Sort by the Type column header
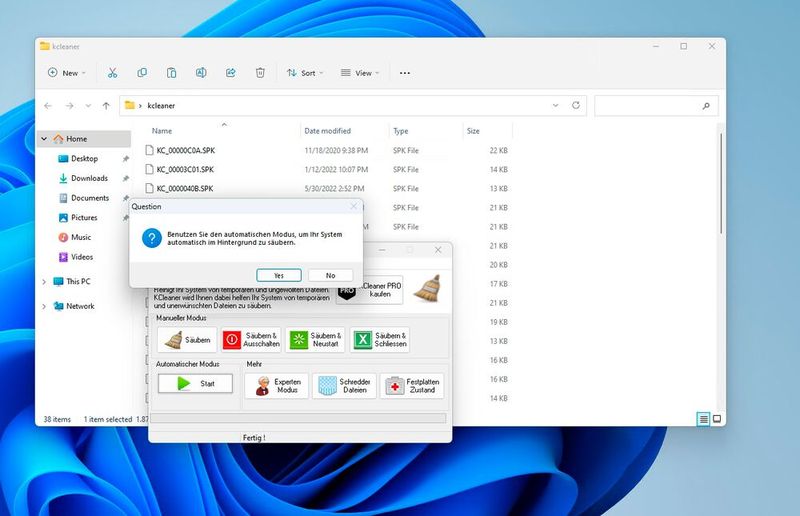 pyautogui.click(x=401, y=131)
